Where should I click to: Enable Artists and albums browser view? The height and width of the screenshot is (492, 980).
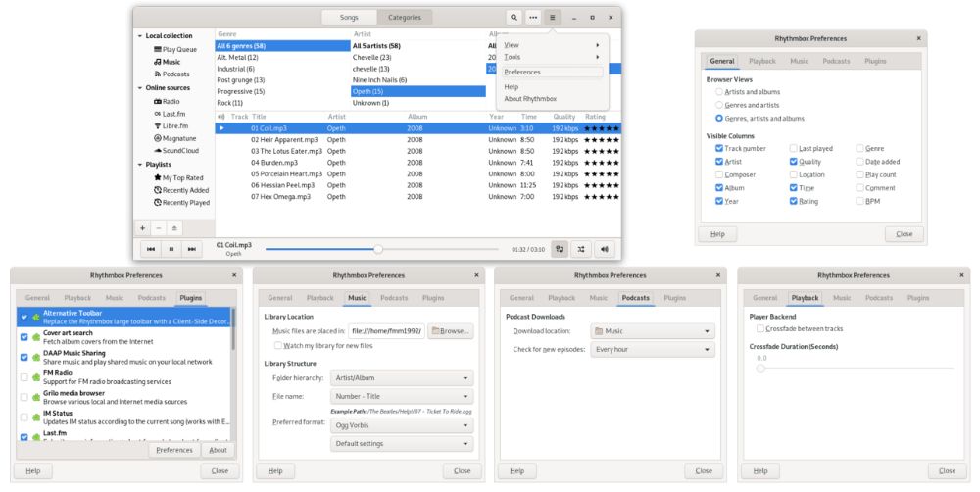[719, 92]
